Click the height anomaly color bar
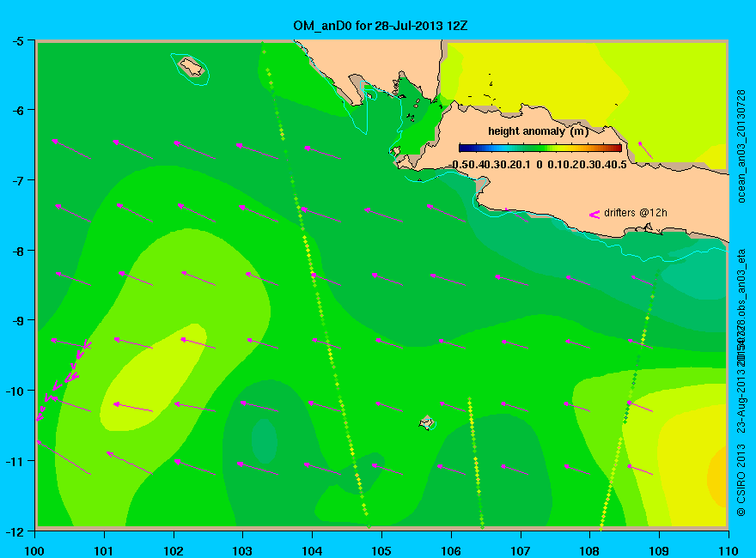756x558 pixels. click(540, 149)
